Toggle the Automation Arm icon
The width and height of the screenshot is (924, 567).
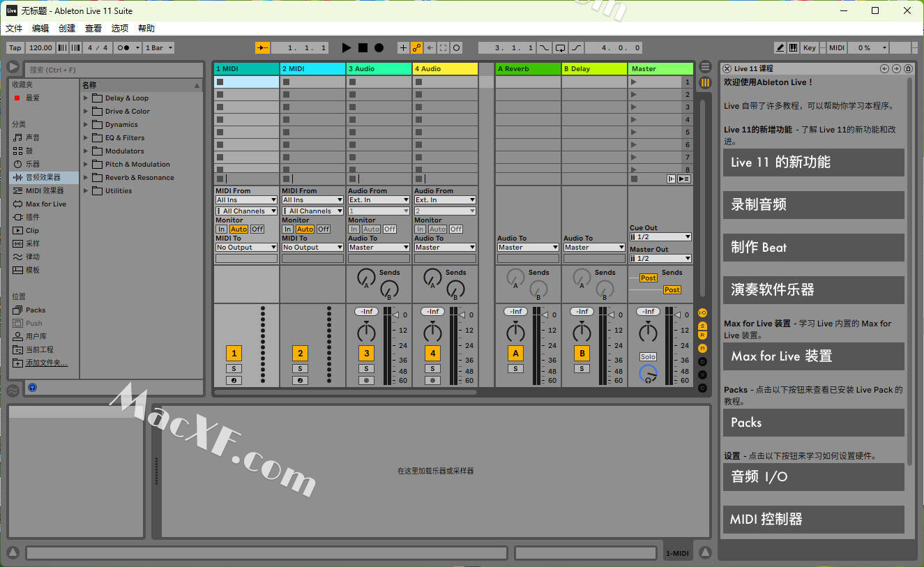pos(416,47)
